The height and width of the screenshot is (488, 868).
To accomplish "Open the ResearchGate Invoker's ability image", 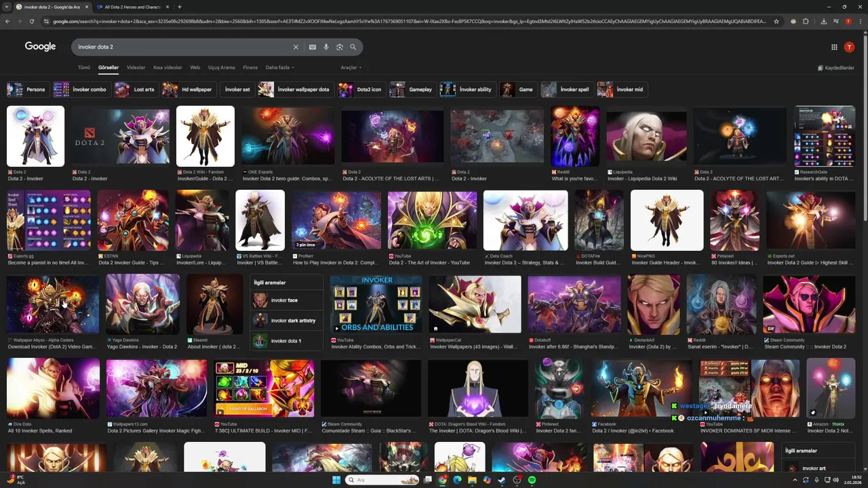I will [x=825, y=136].
